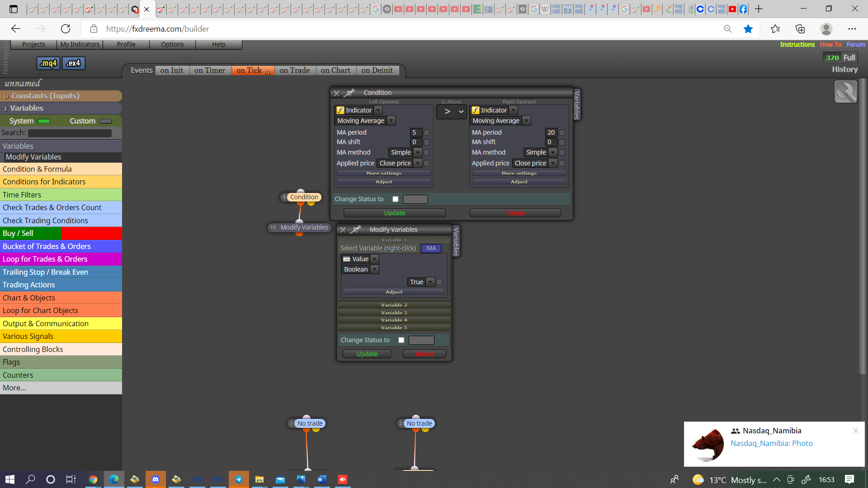Tick checkbox beside left MA period
Image resolution: width=868 pixels, height=488 pixels.
click(x=426, y=133)
